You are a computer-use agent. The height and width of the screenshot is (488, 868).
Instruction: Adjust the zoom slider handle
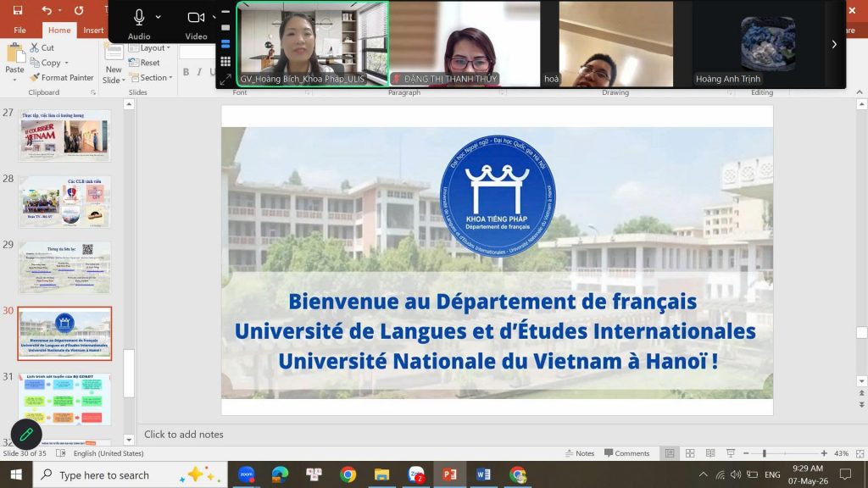coord(764,453)
